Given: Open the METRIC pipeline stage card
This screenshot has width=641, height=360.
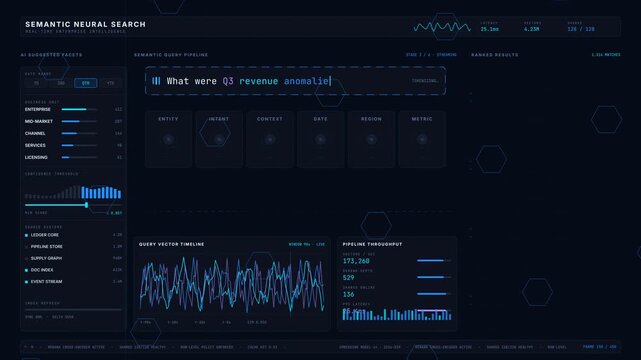Looking at the screenshot, I should tap(422, 139).
